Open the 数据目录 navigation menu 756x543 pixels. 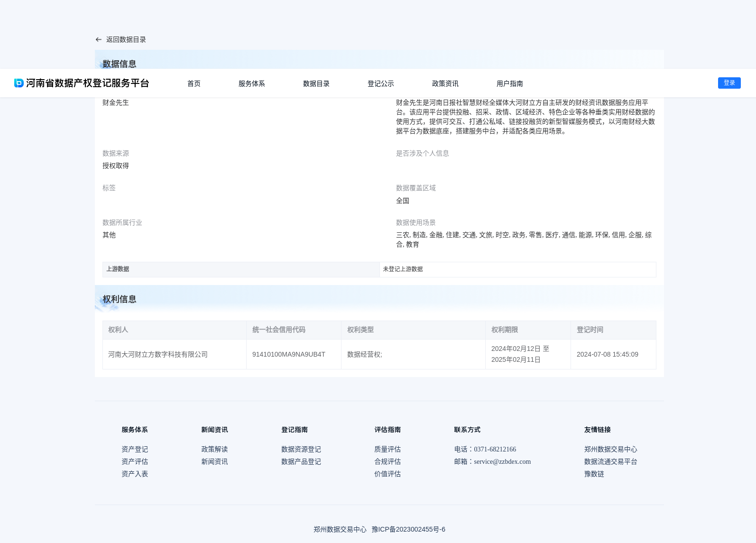tap(316, 83)
